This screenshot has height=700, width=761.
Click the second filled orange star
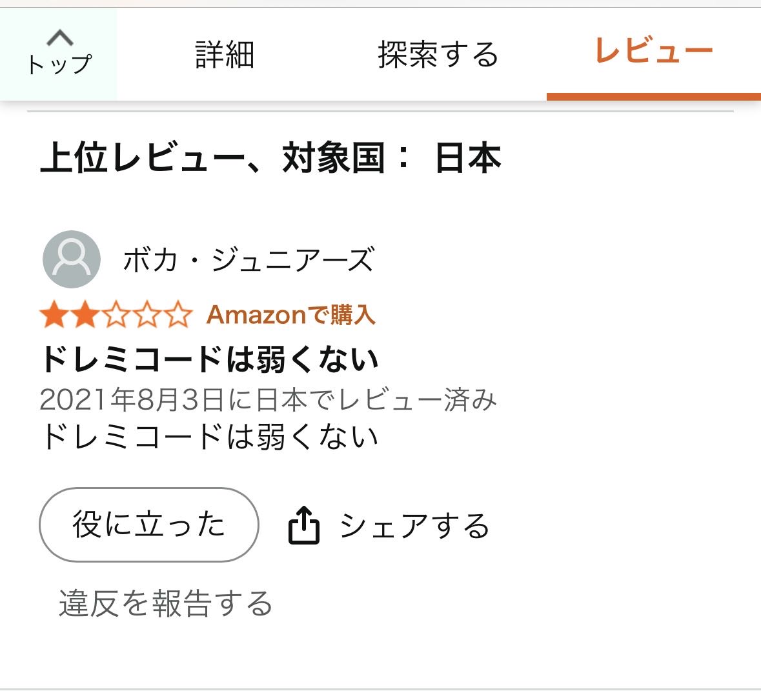tap(84, 315)
